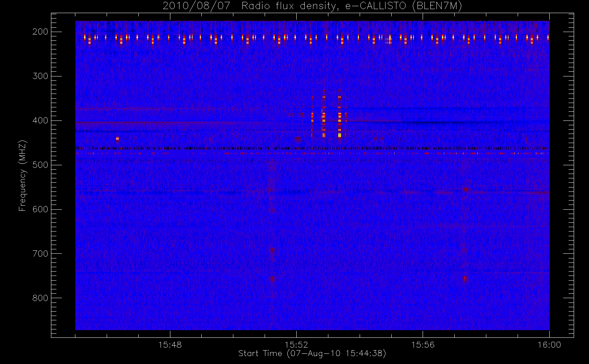Click the 300 frequency tick label
Screen dimensions: 589x364
click(x=40, y=76)
